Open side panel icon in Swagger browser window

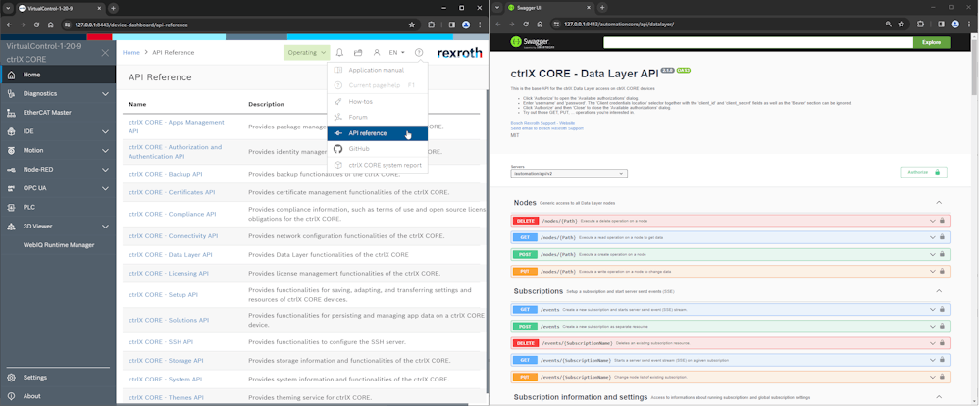(941, 25)
